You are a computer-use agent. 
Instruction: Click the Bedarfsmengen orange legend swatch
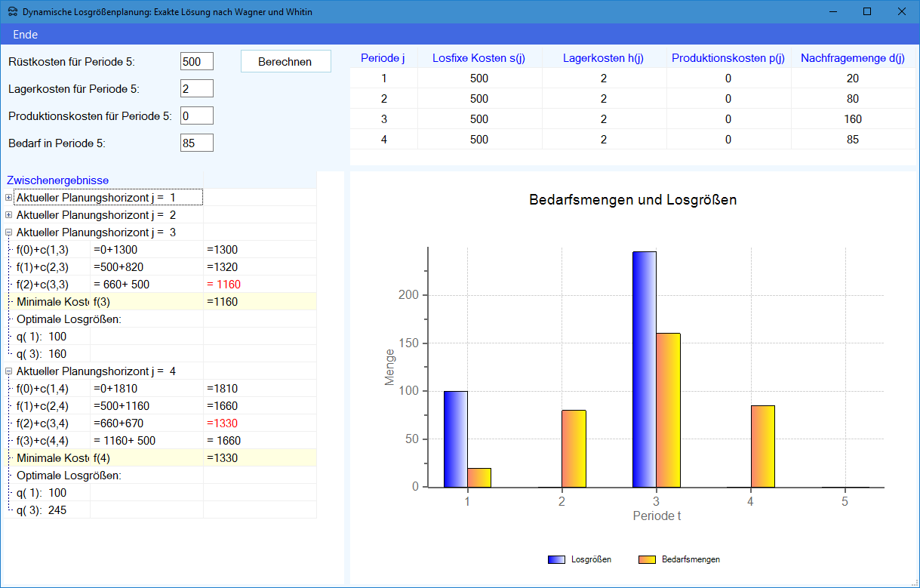(647, 560)
